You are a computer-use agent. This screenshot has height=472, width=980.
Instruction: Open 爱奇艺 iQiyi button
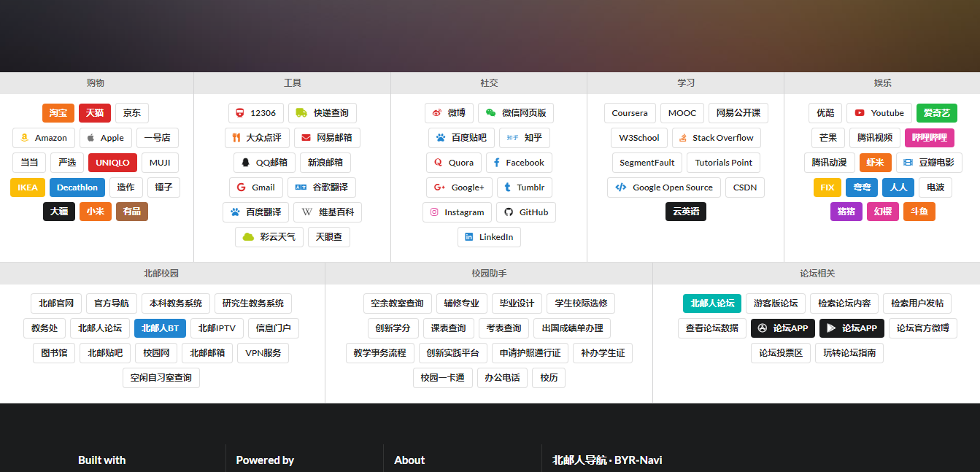coord(937,113)
